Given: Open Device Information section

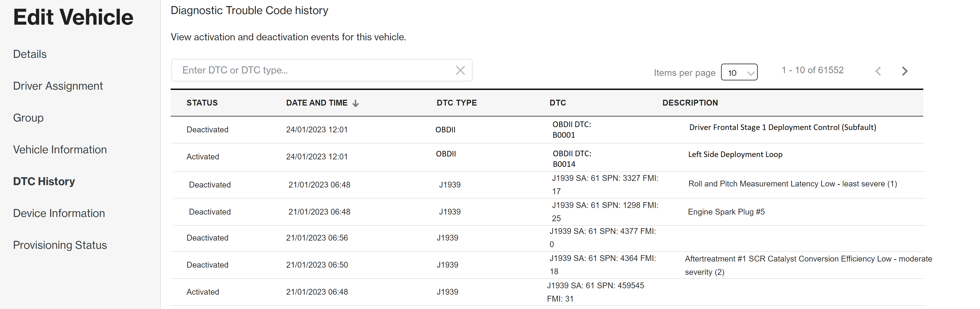Looking at the screenshot, I should tap(59, 213).
